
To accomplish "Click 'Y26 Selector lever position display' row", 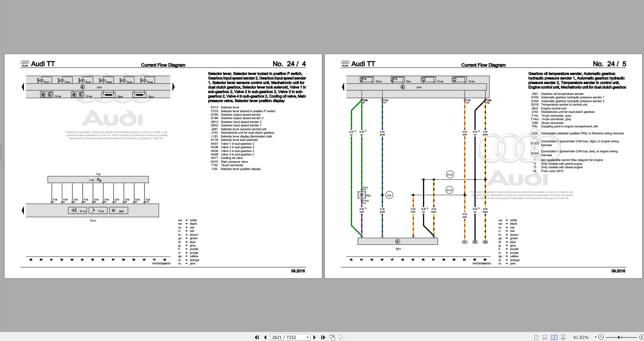I will [x=236, y=169].
